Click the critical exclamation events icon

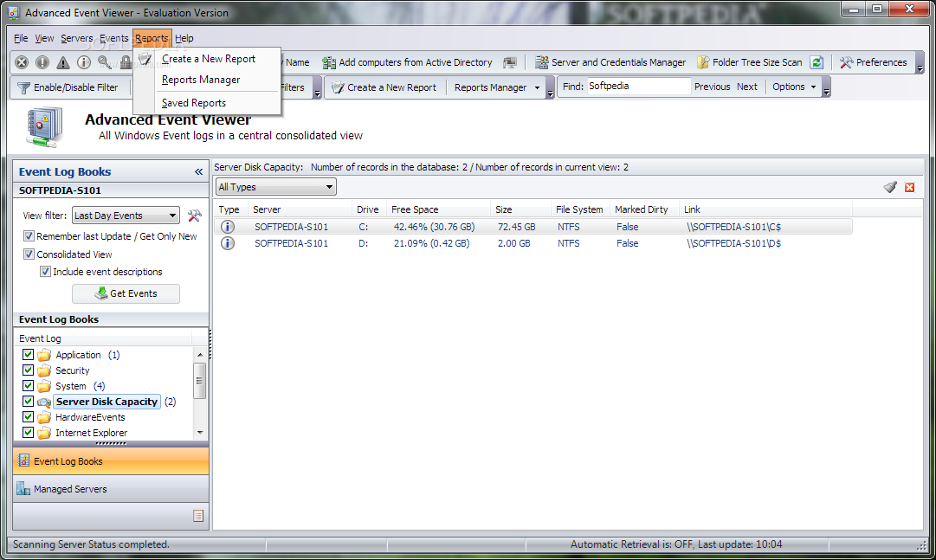[42, 62]
